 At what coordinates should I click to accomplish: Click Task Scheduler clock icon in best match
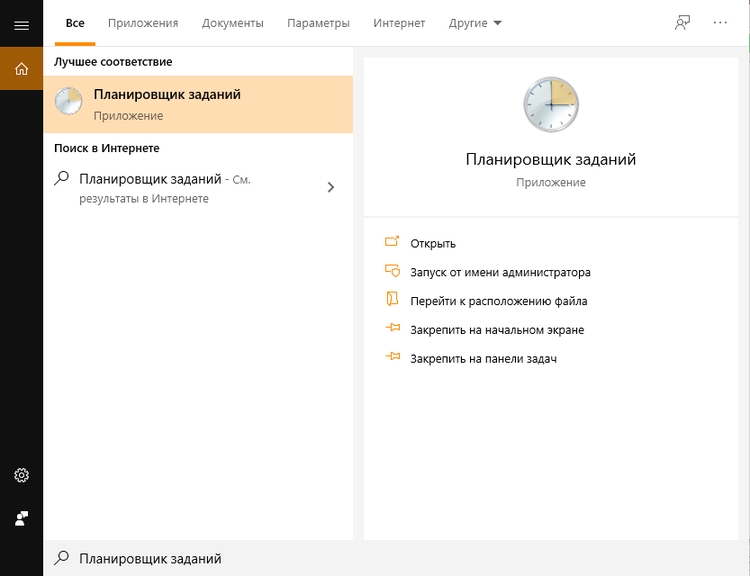coord(68,101)
